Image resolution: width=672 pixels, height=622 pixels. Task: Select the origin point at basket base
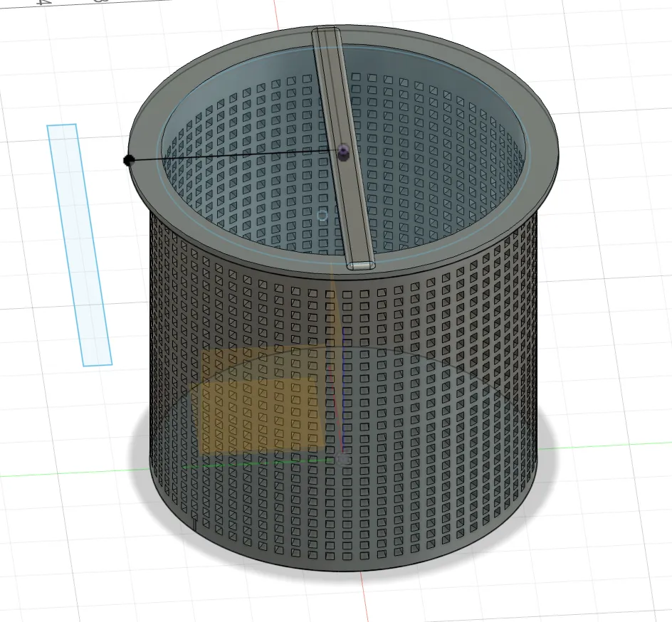343,459
